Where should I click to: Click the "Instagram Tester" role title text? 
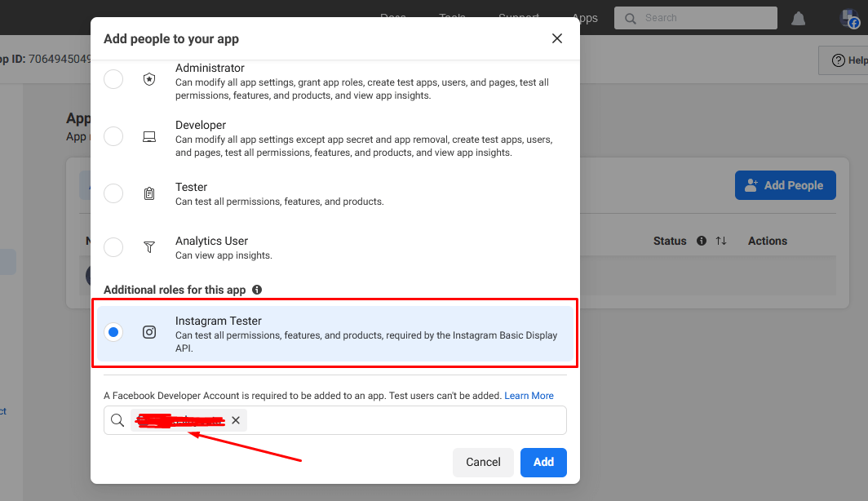coord(218,321)
